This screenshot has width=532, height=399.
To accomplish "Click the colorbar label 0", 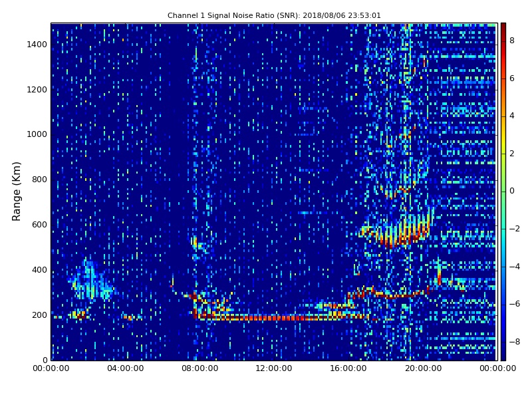I will point(512,191).
